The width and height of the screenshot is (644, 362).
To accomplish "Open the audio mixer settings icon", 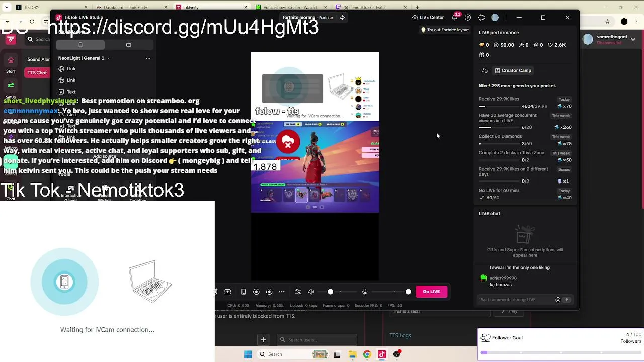I will click(298, 292).
